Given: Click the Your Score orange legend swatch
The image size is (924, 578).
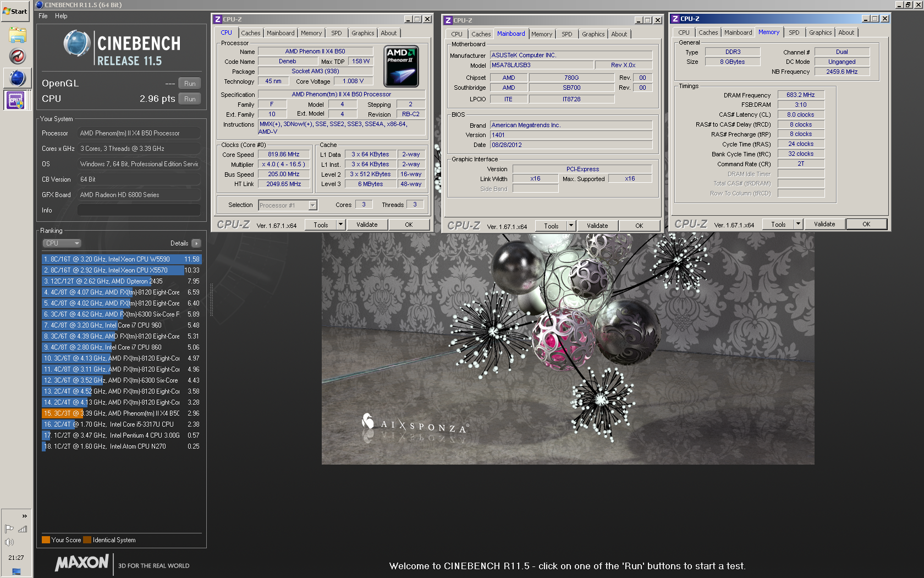Looking at the screenshot, I should pyautogui.click(x=46, y=540).
